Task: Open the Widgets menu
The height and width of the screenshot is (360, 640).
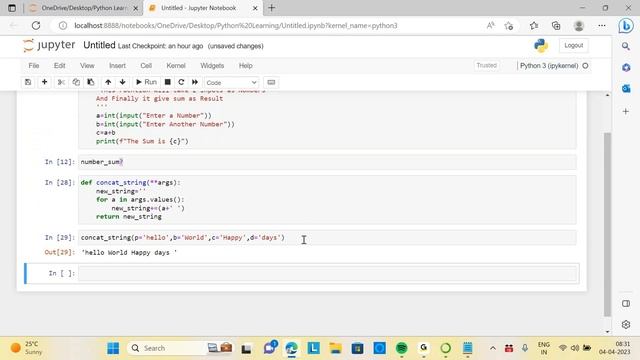Action: coord(212,66)
